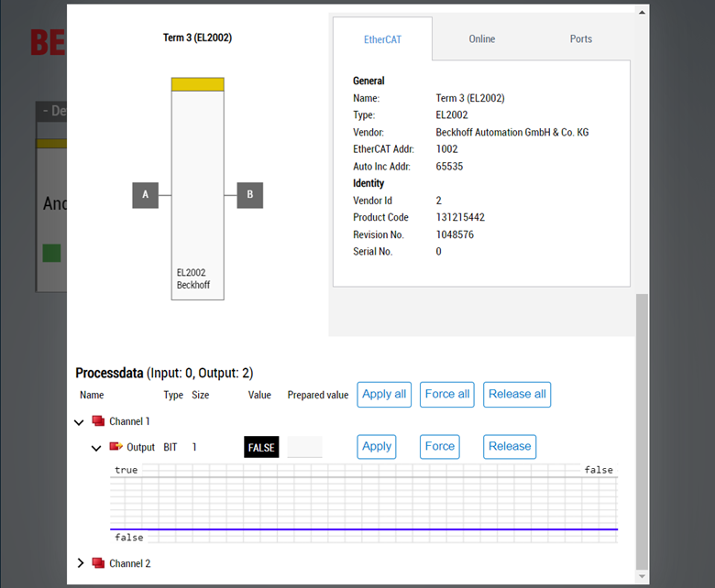Collapse the Channel 1 tree node
Viewport: 715px width, 588px height.
tap(79, 422)
